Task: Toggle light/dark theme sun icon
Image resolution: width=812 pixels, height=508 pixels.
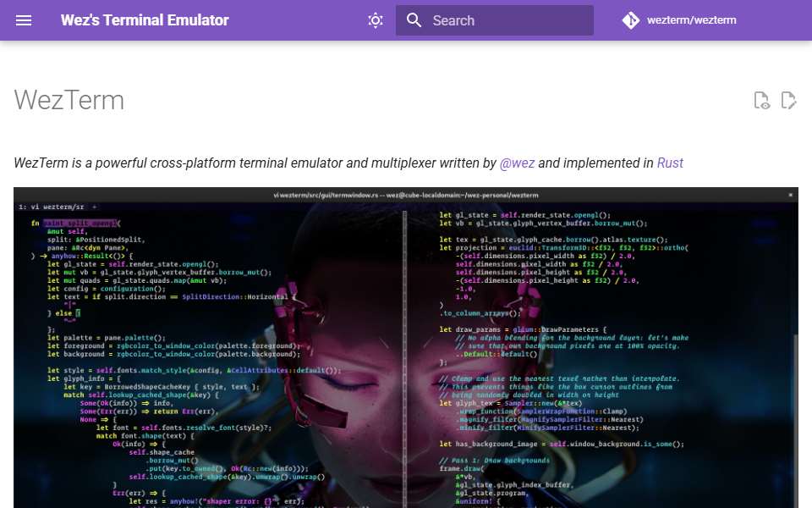Action: pyautogui.click(x=376, y=20)
